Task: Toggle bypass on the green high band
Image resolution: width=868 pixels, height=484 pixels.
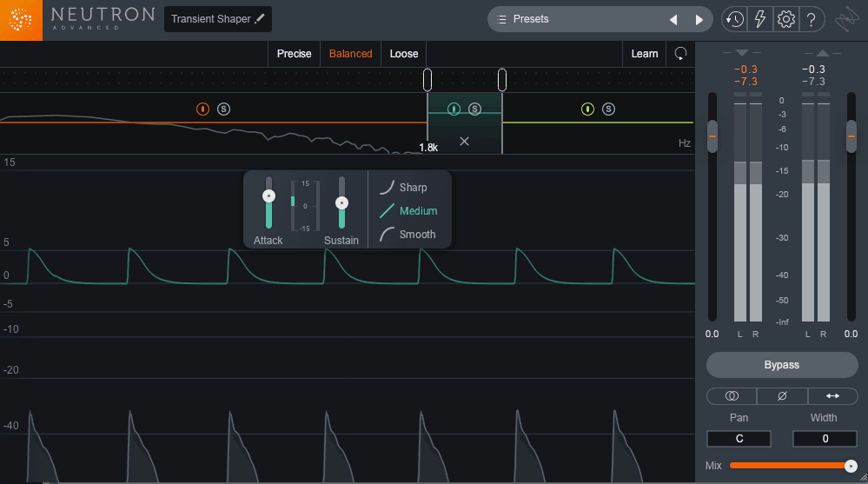Action: pos(587,109)
